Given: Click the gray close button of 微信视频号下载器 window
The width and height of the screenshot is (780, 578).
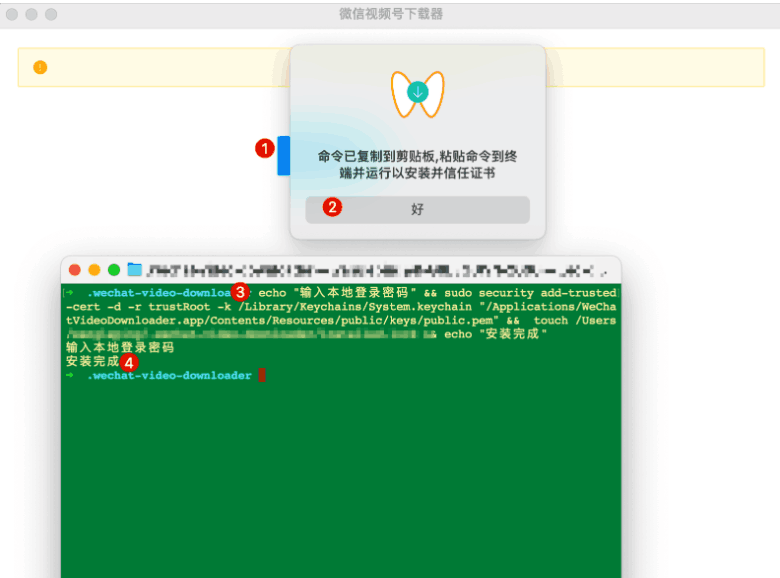Looking at the screenshot, I should (x=12, y=14).
